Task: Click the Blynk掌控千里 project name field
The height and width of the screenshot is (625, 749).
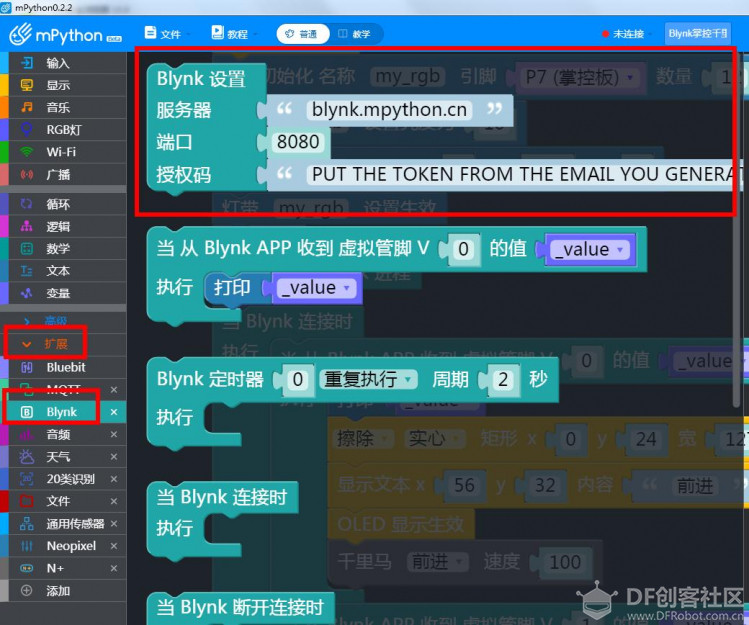Action: [697, 34]
